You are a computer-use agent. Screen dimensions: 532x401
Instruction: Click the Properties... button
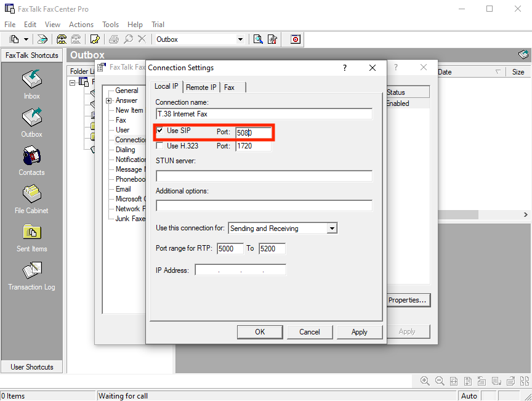[x=407, y=300]
